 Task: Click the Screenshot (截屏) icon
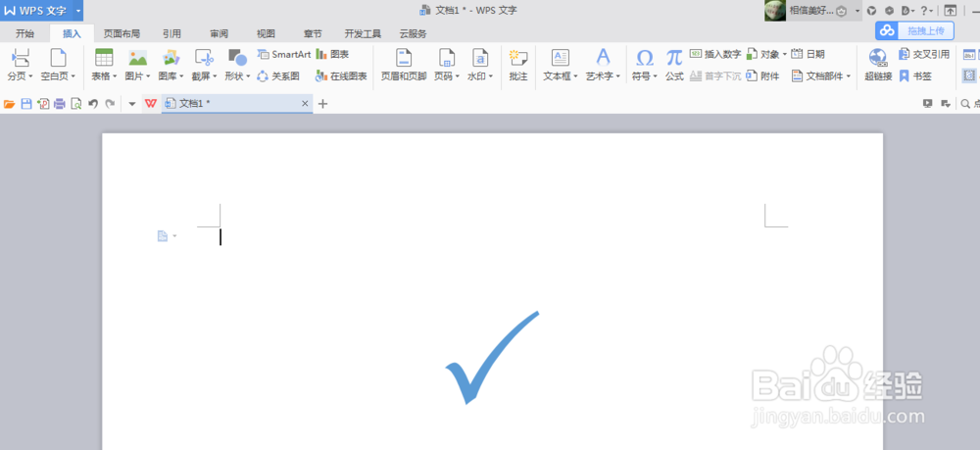coord(204,58)
